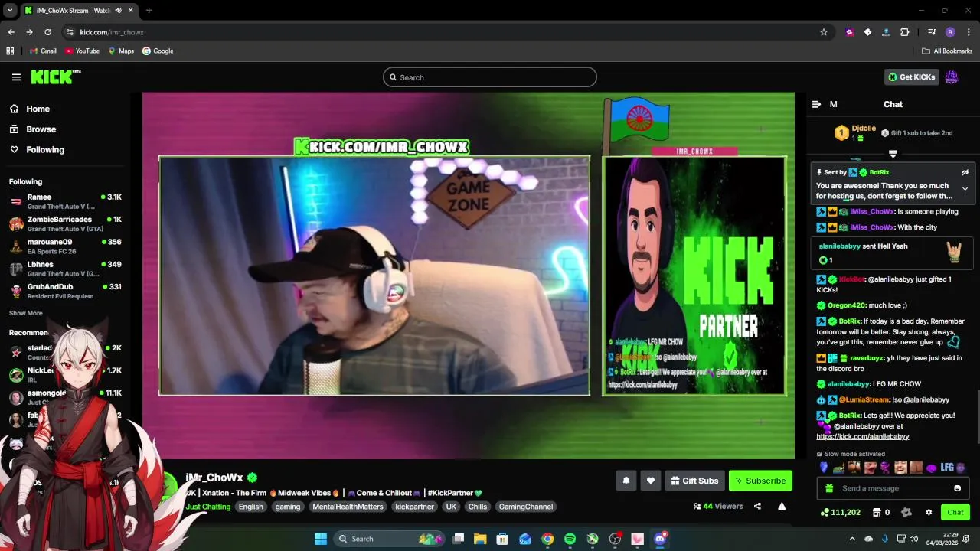Open chat settings gear icon
Screen dimensions: 980x551
929,512
